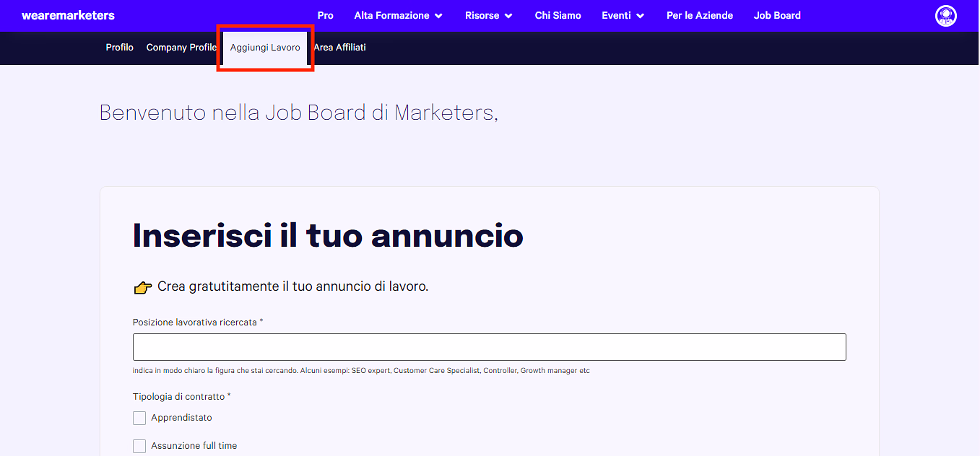980x456 pixels.
Task: Navigate to the Pro menu item
Action: tap(325, 15)
